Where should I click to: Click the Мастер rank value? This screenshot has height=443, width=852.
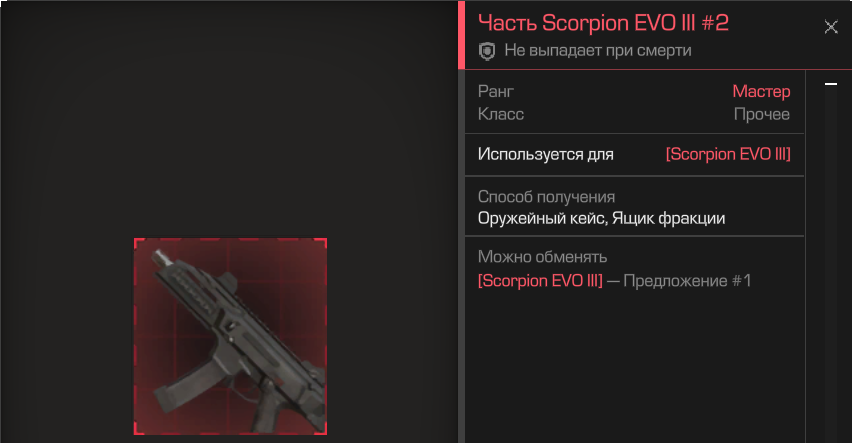click(761, 91)
